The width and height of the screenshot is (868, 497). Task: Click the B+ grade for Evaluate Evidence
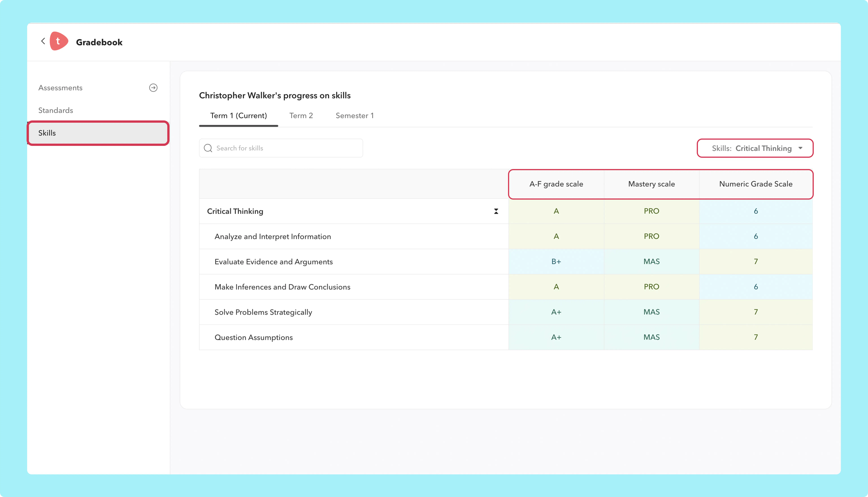coord(556,262)
